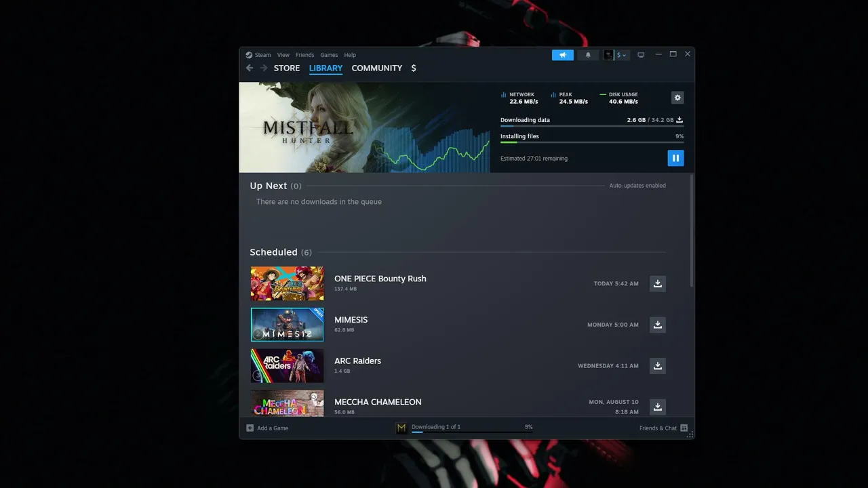Open the announcements megaphone button

pyautogui.click(x=563, y=55)
